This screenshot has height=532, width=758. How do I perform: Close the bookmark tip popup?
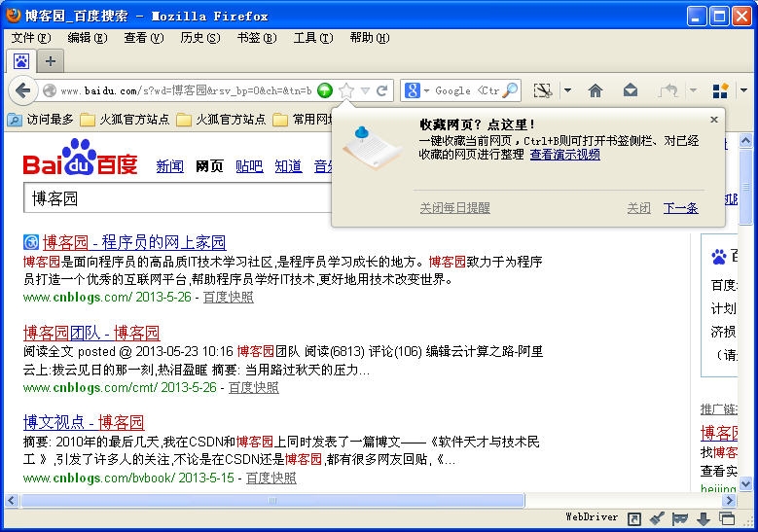(714, 120)
